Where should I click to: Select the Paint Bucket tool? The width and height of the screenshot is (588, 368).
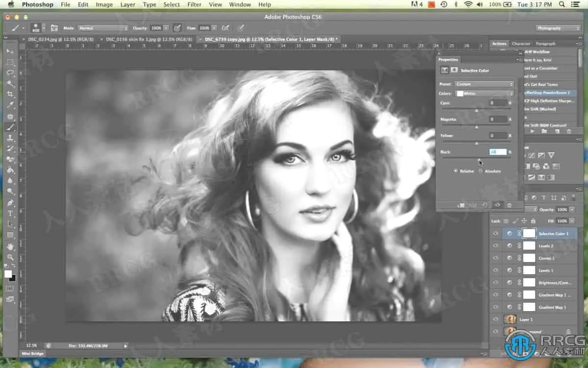10,170
